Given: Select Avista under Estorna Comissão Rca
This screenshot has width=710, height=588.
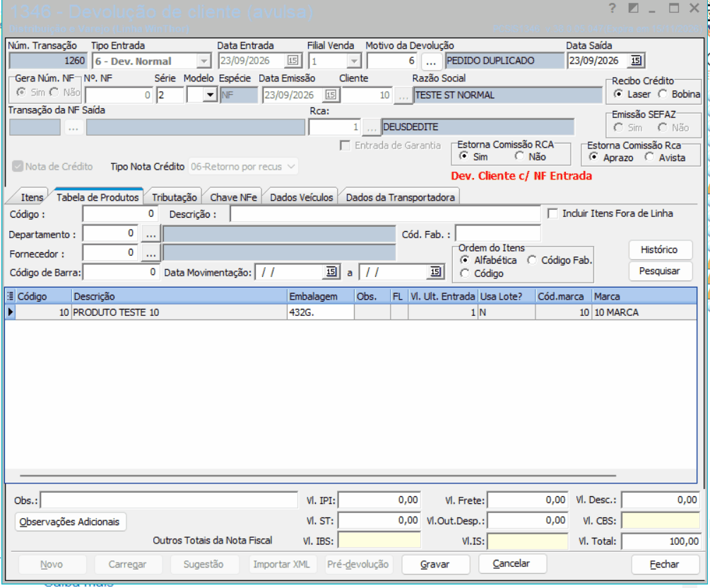Looking at the screenshot, I should tap(649, 157).
